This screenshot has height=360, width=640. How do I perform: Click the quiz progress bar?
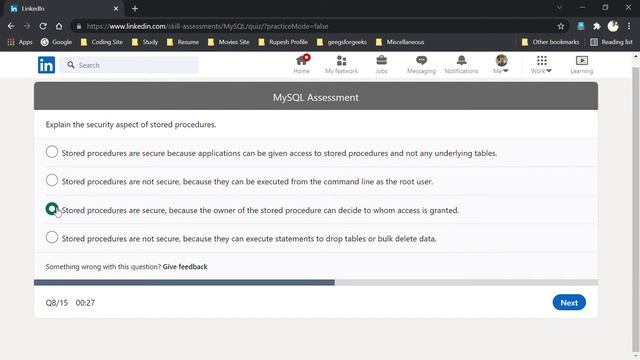pyautogui.click(x=316, y=282)
